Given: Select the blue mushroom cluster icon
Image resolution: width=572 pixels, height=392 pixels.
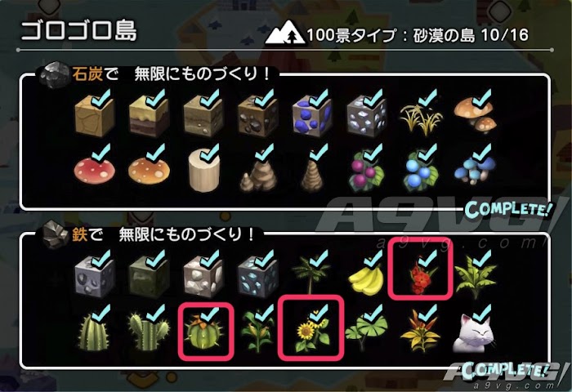Looking at the screenshot, I should [474, 171].
